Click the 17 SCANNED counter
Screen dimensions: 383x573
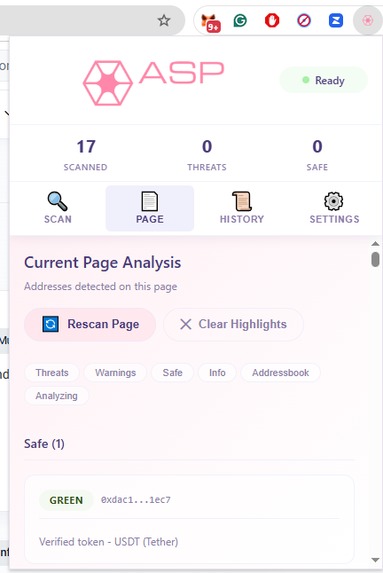[86, 155]
